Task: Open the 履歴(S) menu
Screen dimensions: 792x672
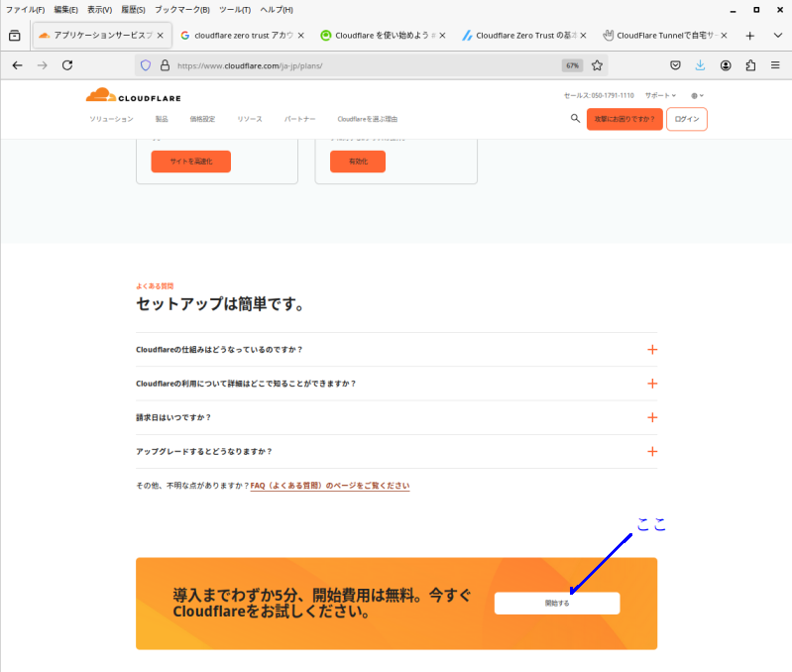Action: [x=133, y=10]
